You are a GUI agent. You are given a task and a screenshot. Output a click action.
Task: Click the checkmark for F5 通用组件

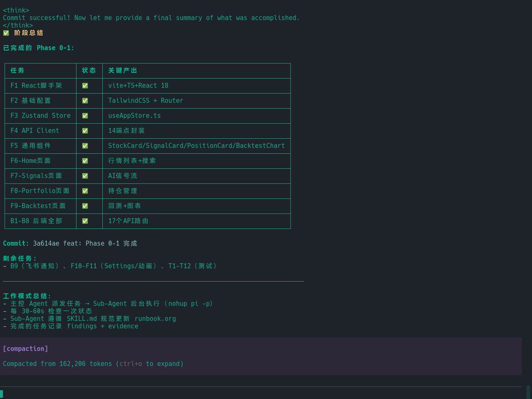point(85,146)
